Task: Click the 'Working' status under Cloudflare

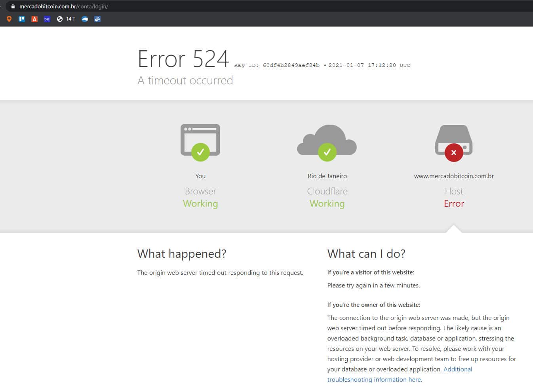Action: coord(327,204)
